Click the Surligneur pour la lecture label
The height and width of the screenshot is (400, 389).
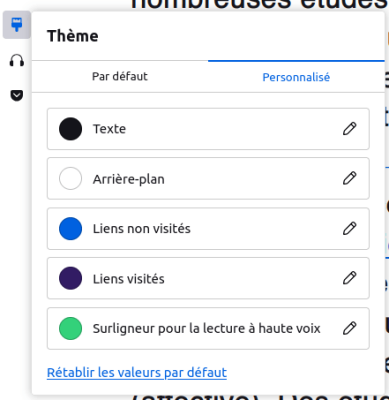tap(206, 329)
